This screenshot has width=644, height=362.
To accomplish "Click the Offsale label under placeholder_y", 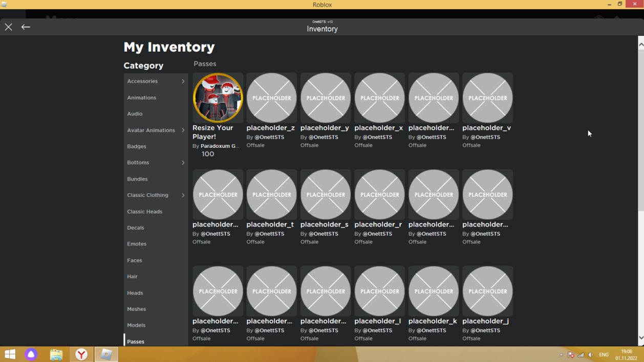I will [309, 145].
